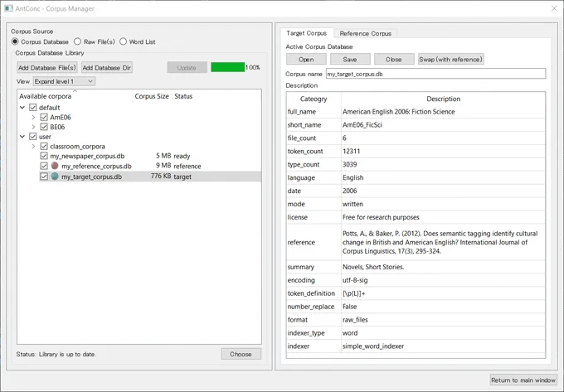Image resolution: width=564 pixels, height=392 pixels.
Task: Click the number_replace value False
Action: pos(443,307)
